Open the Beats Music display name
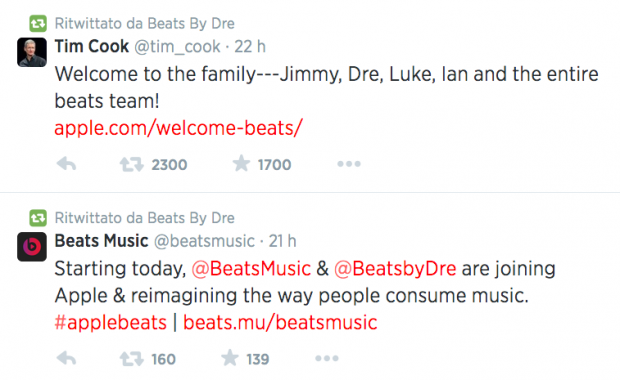 [101, 241]
